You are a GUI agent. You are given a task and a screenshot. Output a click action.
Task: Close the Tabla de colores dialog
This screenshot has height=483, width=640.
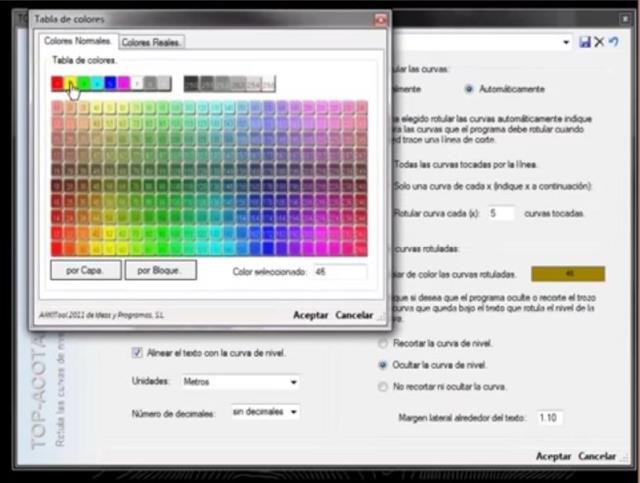click(x=380, y=19)
